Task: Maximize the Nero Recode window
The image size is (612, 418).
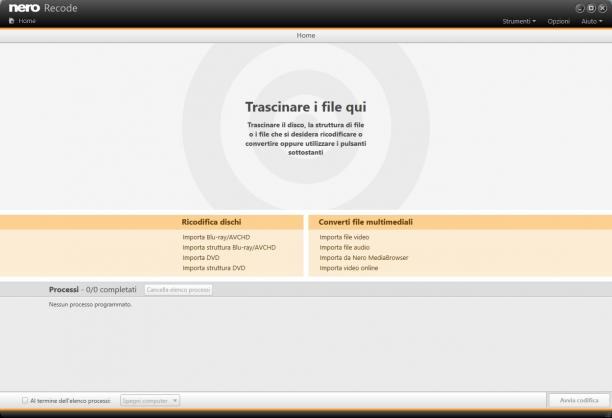Action: tap(591, 8)
